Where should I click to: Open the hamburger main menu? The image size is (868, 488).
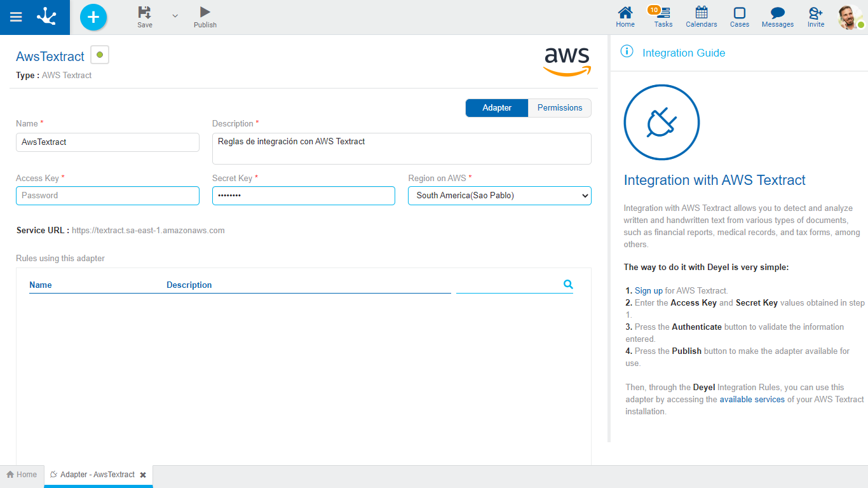(x=16, y=17)
